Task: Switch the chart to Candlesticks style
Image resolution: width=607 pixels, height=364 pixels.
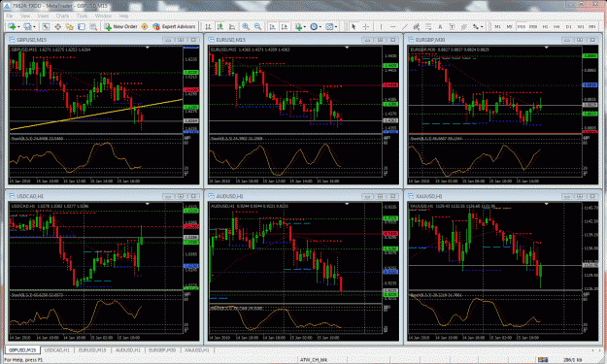Action: pyautogui.click(x=220, y=26)
